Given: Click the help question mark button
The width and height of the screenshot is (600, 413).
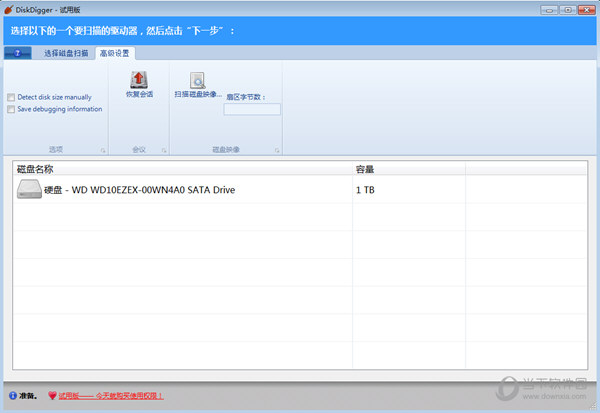Looking at the screenshot, I should [18, 53].
